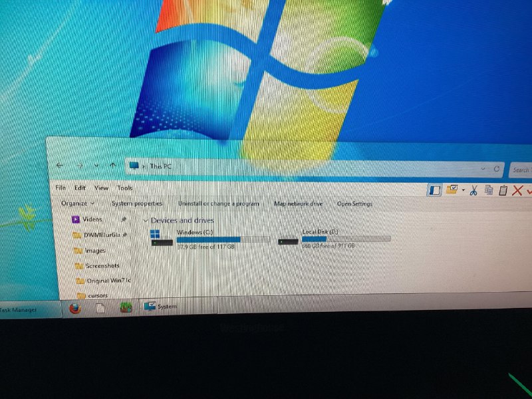Click System properties button
The height and width of the screenshot is (399, 532).
tap(137, 203)
